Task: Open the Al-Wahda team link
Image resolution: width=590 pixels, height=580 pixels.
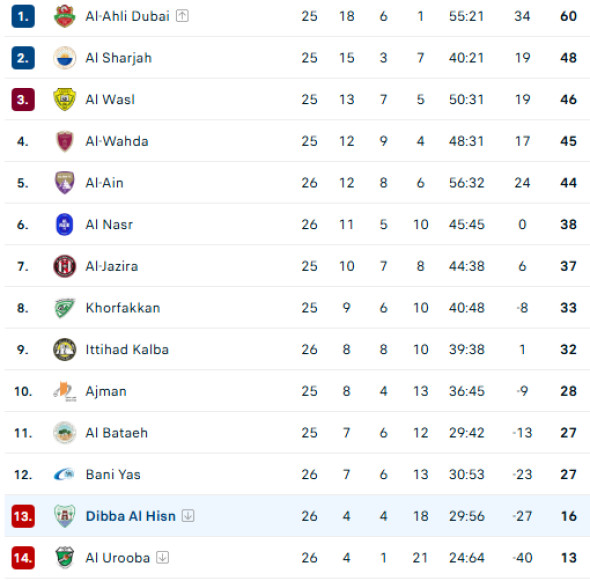Action: coord(117,142)
